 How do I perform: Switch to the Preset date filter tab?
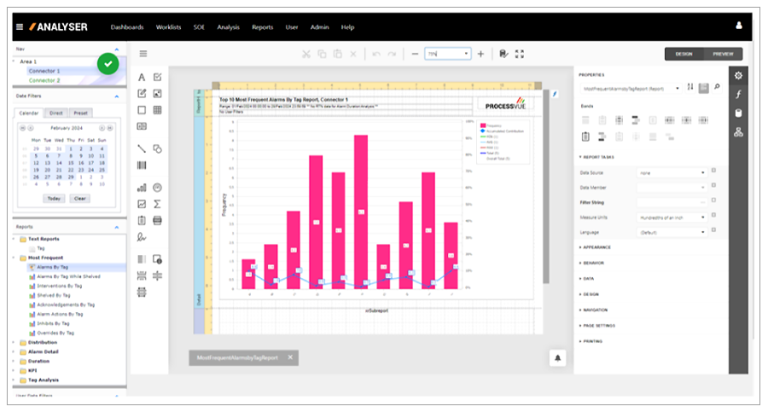tap(80, 113)
